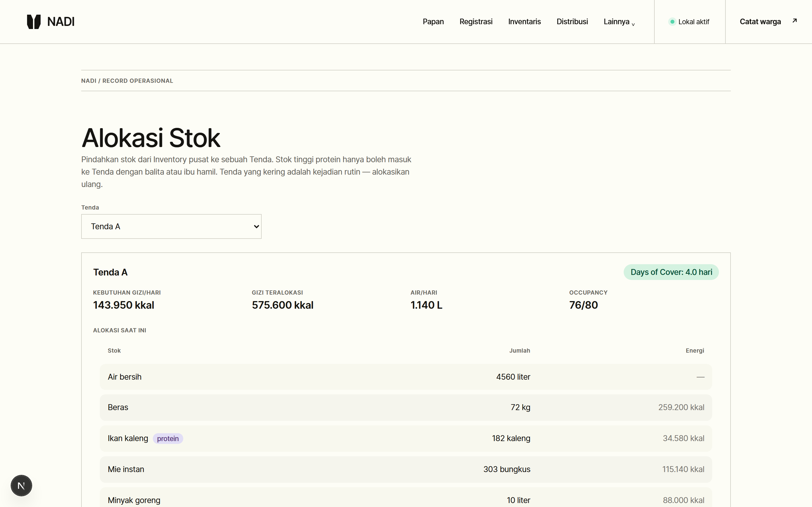Open the Distribusi section

coord(572,22)
